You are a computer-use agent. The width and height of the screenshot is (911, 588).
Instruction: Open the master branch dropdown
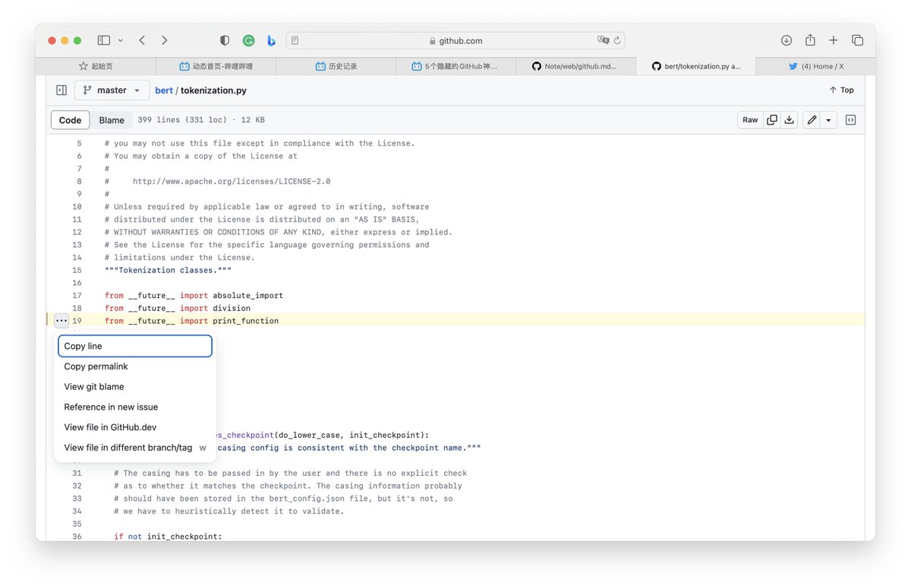pos(112,90)
